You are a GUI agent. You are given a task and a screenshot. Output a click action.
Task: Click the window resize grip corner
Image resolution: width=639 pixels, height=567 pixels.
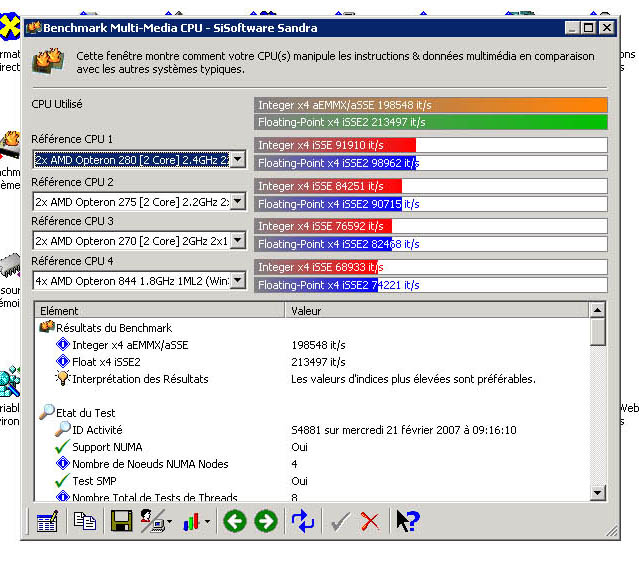coord(612,531)
